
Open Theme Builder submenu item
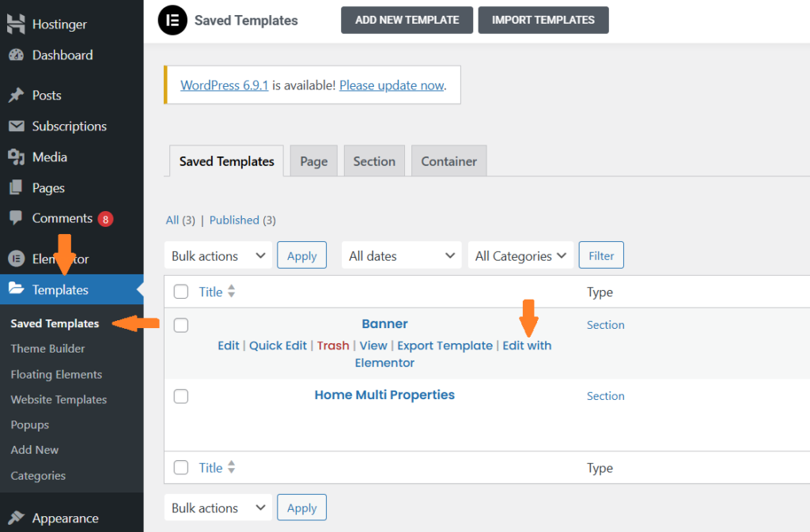click(x=47, y=349)
